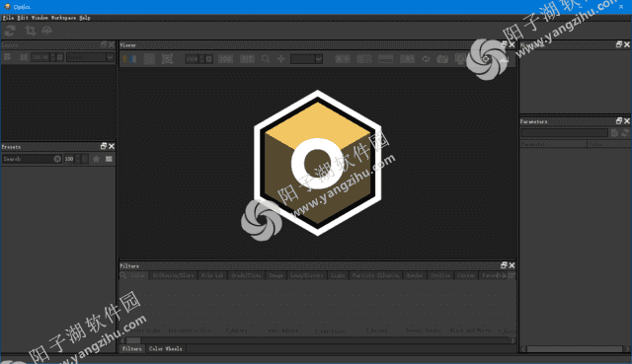Select the magnifier zoom tool in Viewer
Viewport: 632px width, 364px height.
266,59
